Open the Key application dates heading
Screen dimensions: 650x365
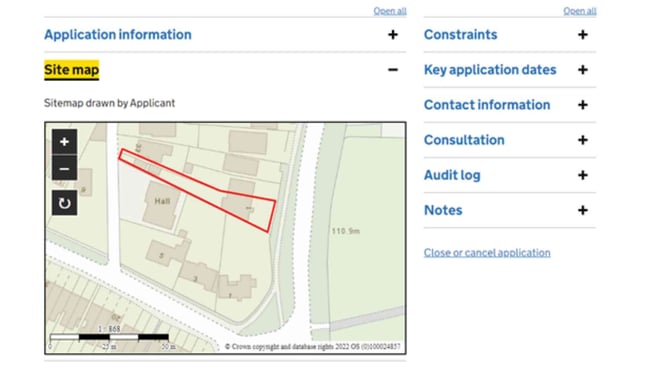click(x=490, y=70)
